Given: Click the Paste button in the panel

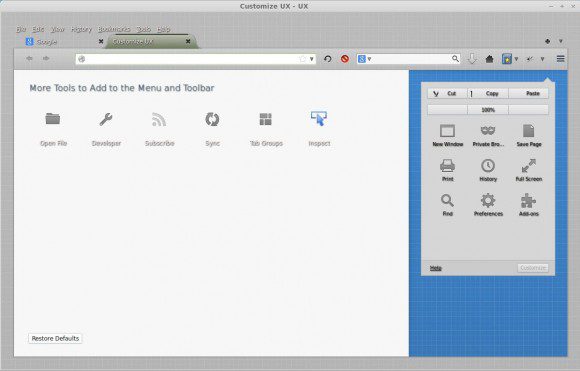Looking at the screenshot, I should [529, 94].
